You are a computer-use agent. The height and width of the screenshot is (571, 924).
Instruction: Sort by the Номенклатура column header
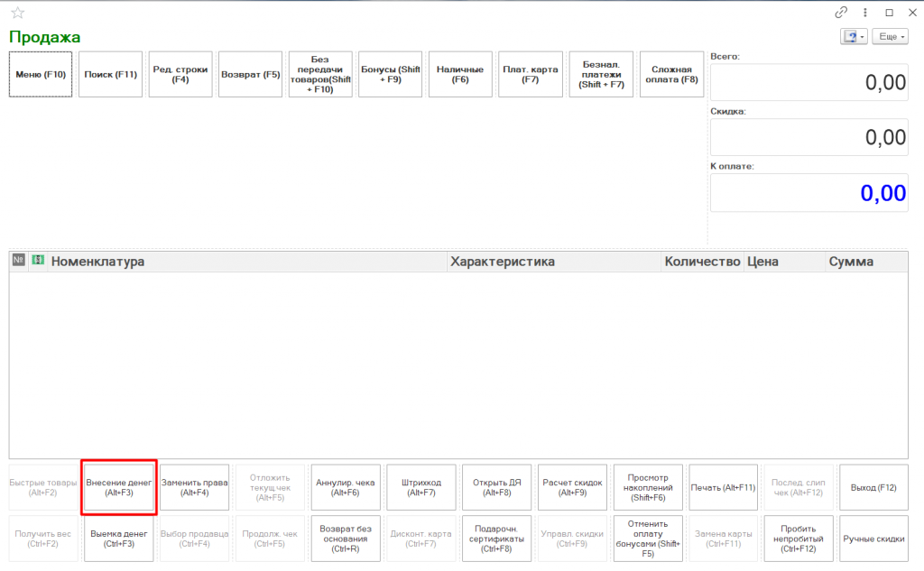coord(248,262)
